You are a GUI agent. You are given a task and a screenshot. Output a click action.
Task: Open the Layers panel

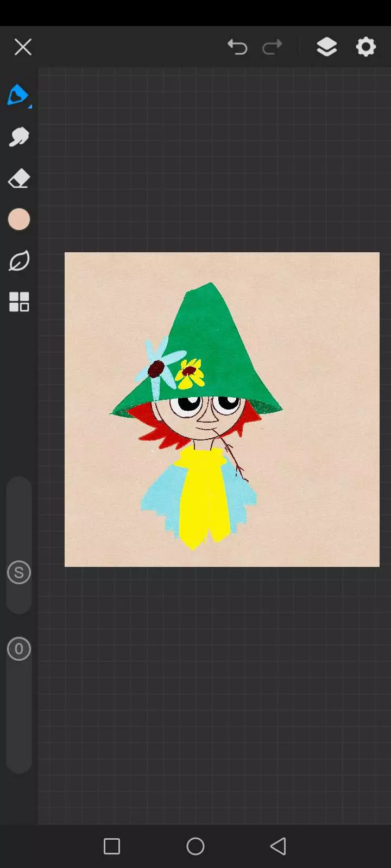(327, 47)
